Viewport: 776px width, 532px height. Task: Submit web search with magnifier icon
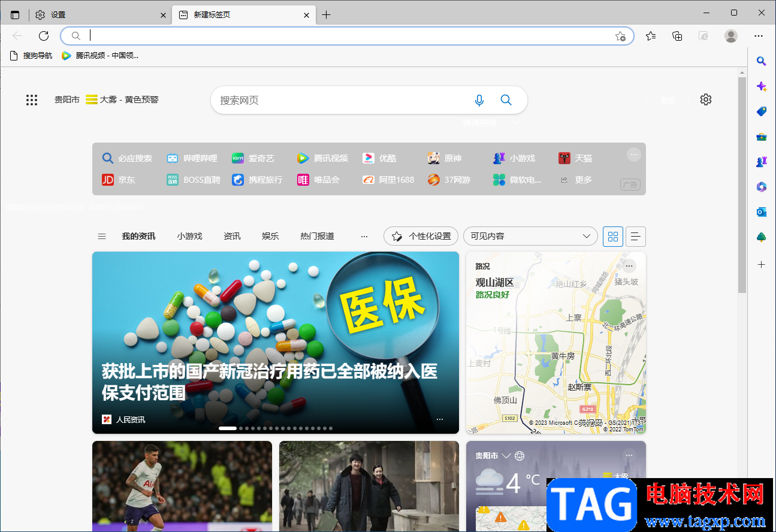tap(506, 100)
